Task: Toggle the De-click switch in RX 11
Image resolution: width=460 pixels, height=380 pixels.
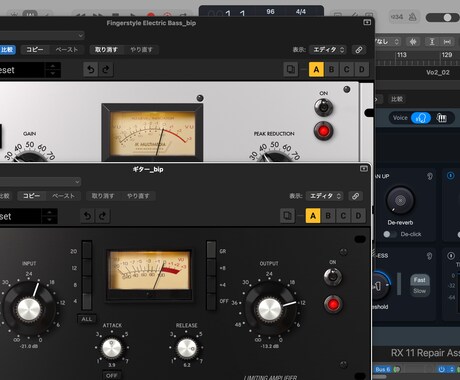Action: point(389,234)
